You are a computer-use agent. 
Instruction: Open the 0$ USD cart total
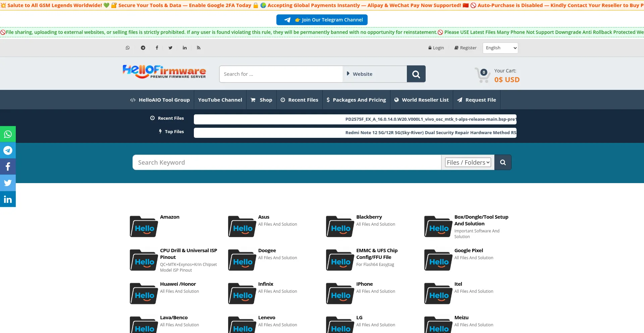[507, 80]
